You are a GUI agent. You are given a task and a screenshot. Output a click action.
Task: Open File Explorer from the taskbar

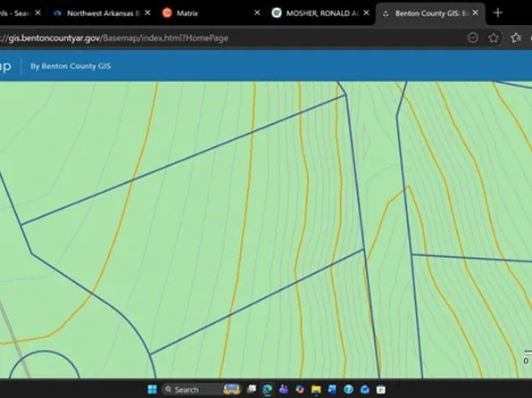point(316,389)
